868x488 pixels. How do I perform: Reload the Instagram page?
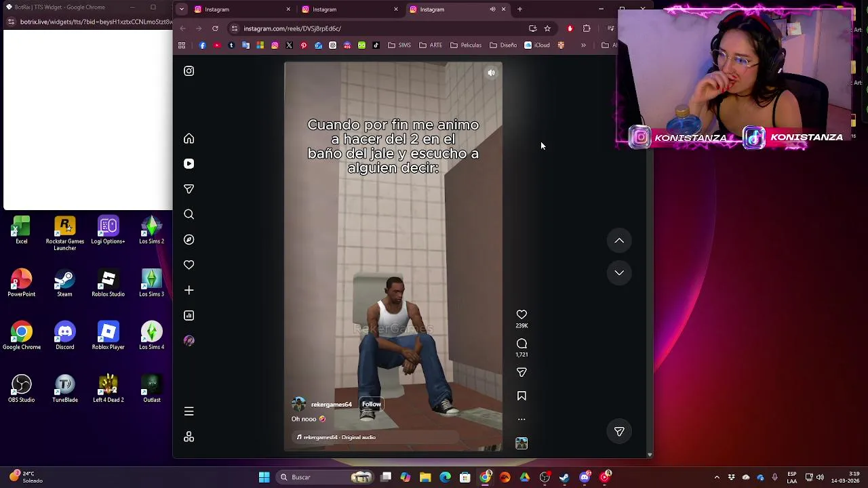click(x=215, y=28)
